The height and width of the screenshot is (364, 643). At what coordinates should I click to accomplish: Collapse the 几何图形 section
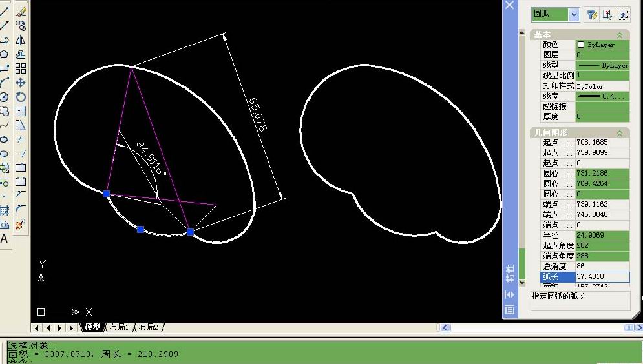tap(620, 133)
